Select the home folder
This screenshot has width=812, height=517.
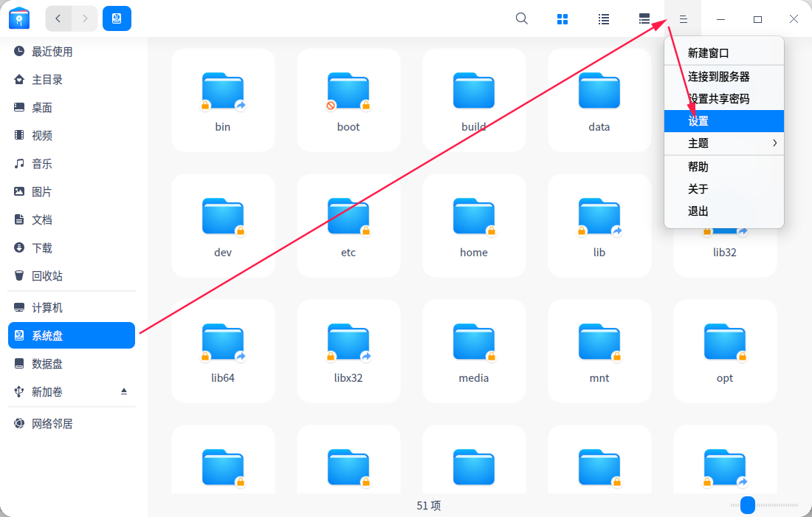474,226
